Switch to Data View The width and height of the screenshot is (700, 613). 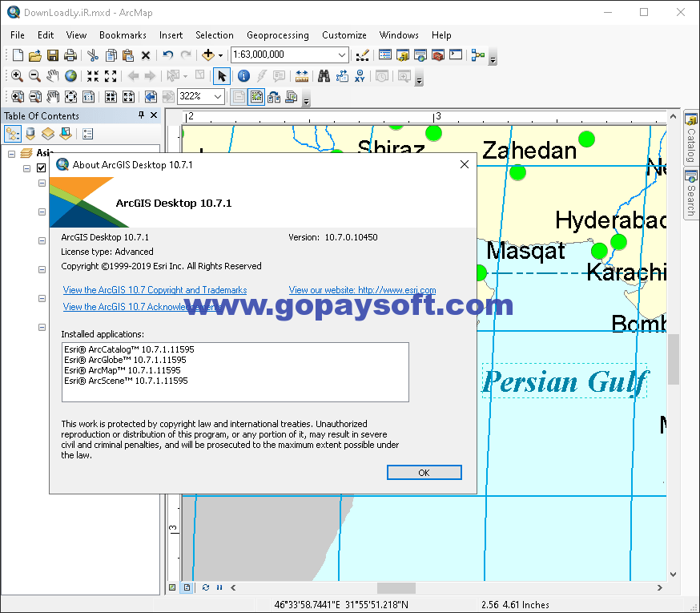pyautogui.click(x=172, y=587)
